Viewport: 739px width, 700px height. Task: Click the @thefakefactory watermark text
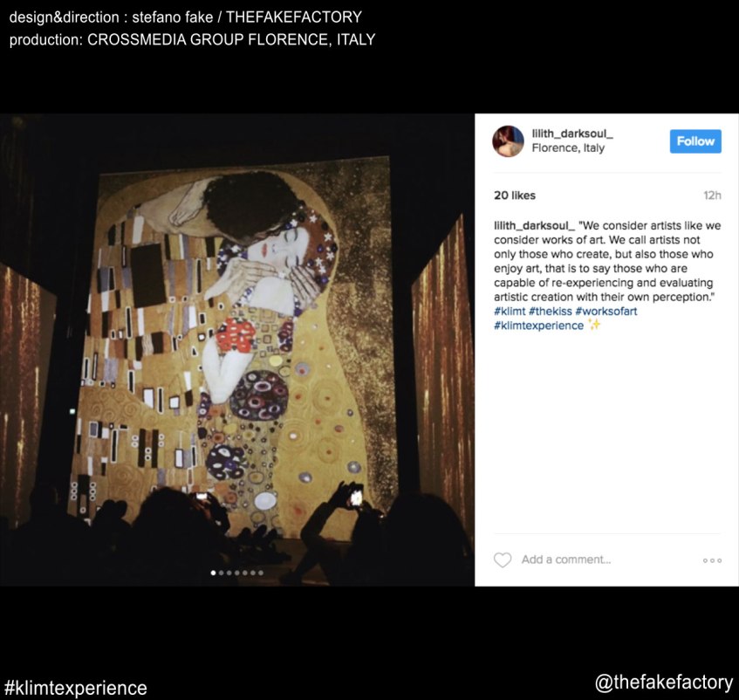click(x=664, y=683)
